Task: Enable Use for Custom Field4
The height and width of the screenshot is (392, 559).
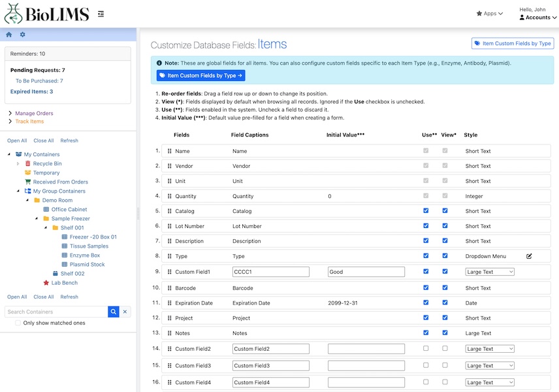Action: (426, 382)
